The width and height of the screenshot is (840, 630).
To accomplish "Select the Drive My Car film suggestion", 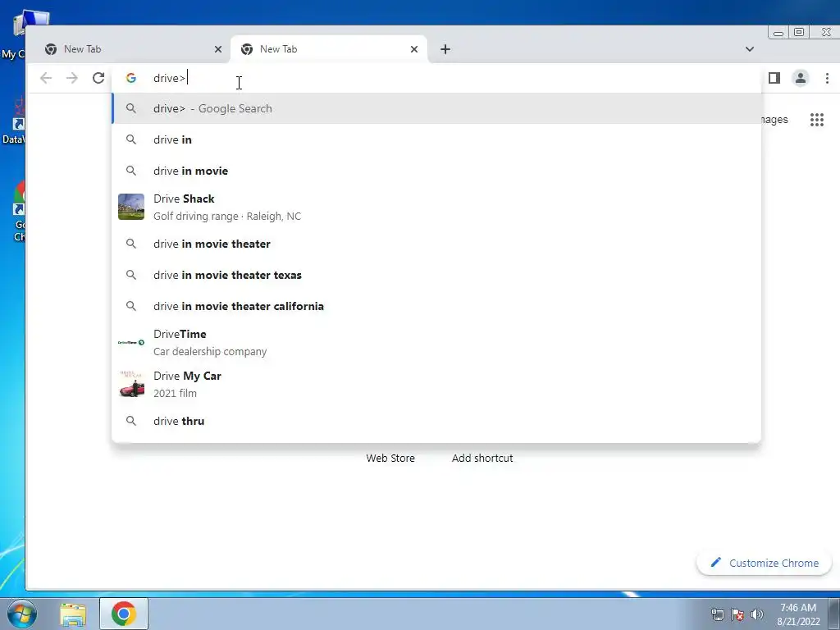I will 436,384.
